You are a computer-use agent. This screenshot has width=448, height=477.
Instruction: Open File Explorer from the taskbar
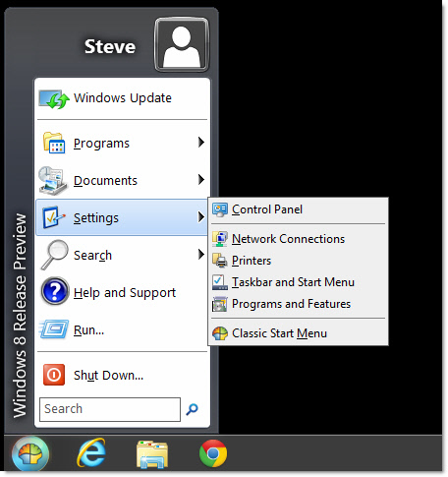[152, 454]
